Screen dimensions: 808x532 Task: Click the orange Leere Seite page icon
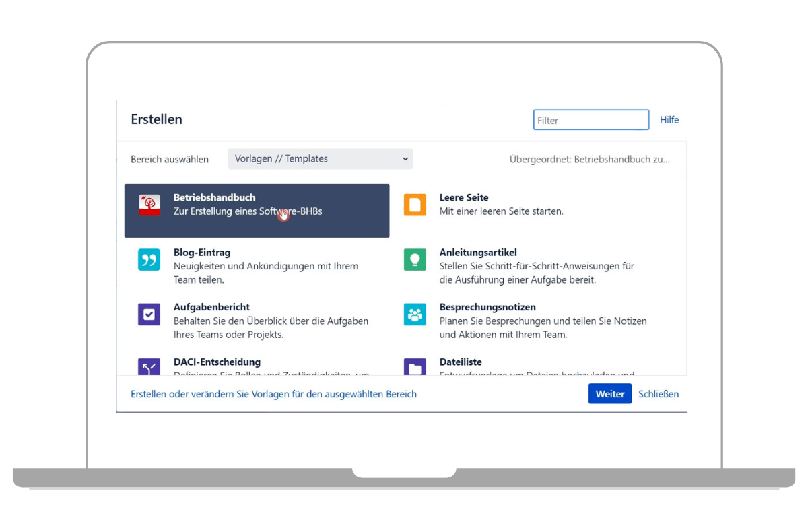415,205
